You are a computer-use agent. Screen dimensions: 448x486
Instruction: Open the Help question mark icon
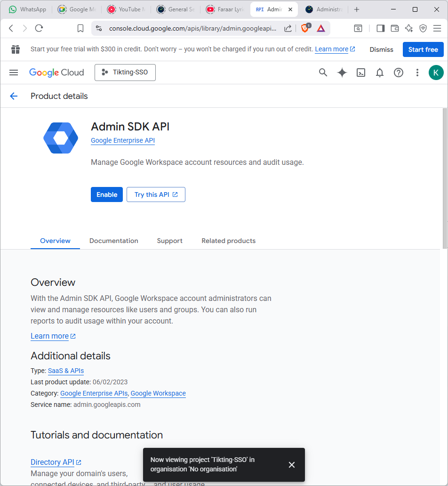tap(399, 73)
